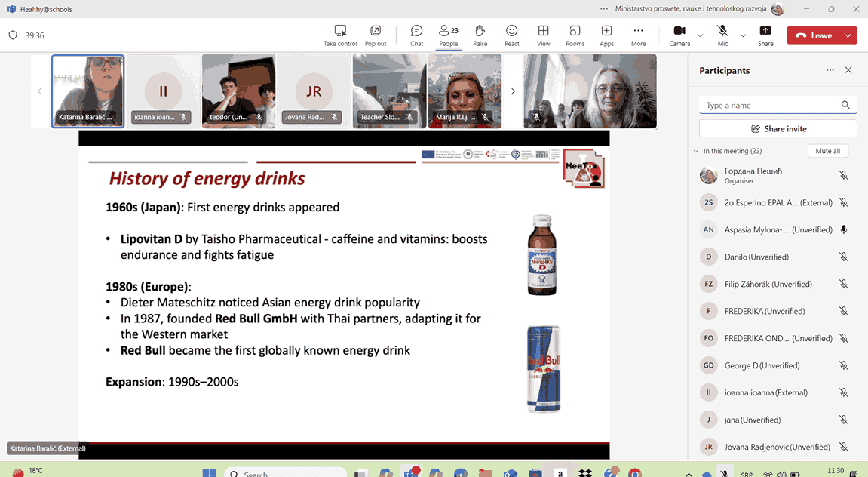
Task: Open the Camera options dropdown arrow
Action: pos(700,35)
